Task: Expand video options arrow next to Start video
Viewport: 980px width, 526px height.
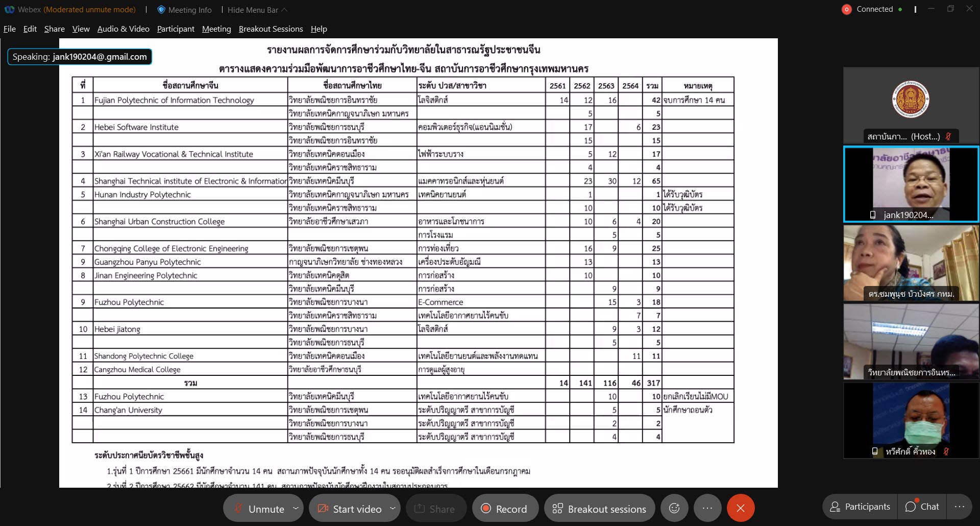Action: (x=393, y=509)
